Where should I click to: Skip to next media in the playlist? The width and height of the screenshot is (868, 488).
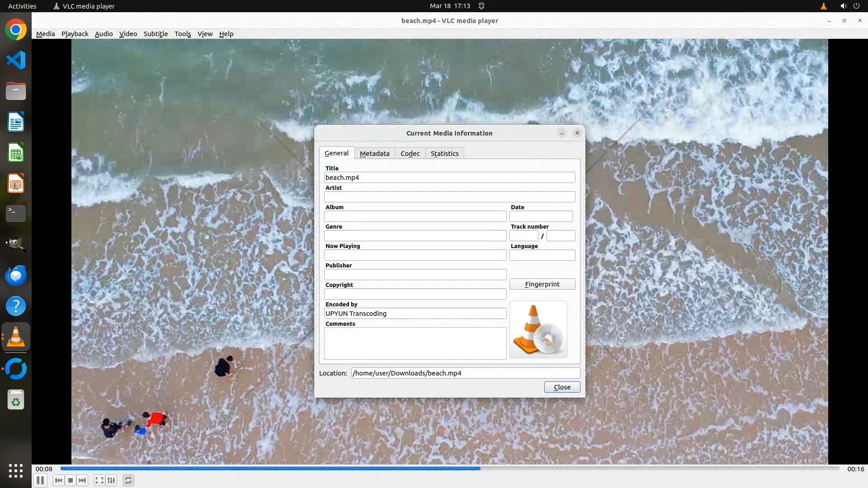click(82, 480)
